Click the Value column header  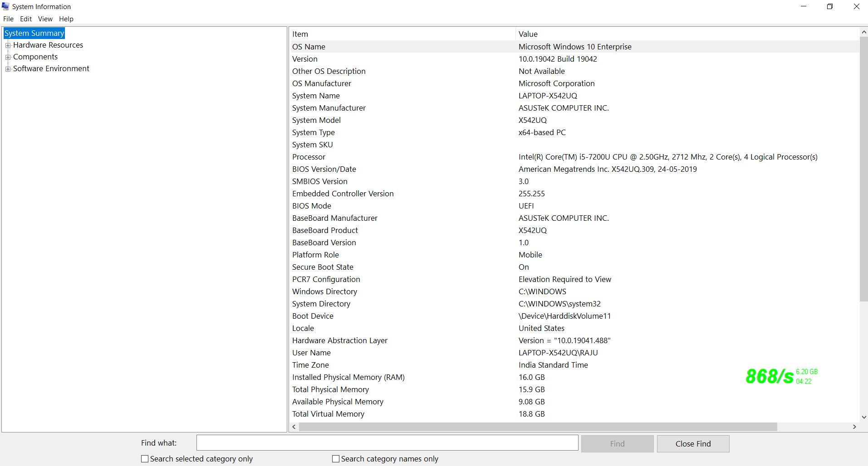point(687,34)
